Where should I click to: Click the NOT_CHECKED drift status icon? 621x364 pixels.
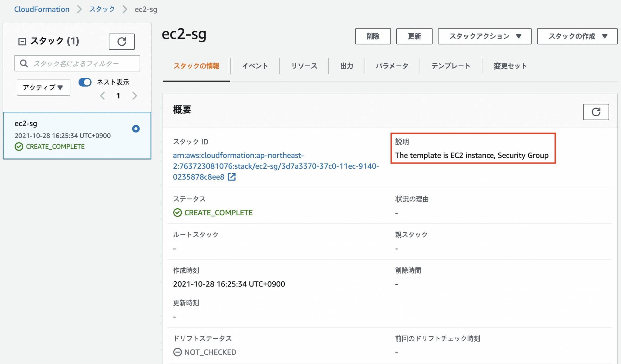coord(177,352)
